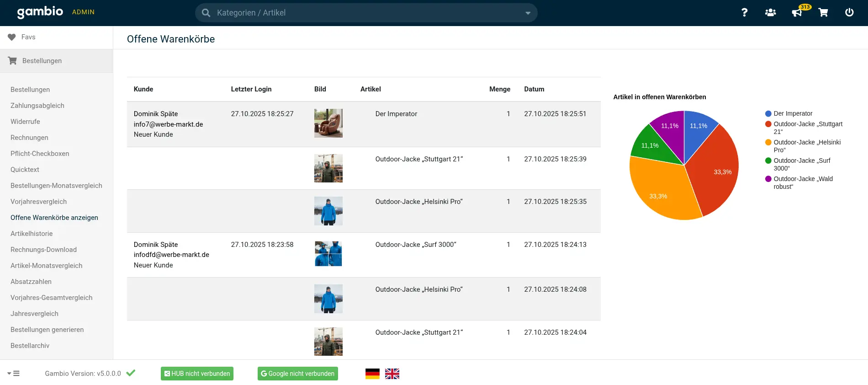Expand the search category dropdown arrow
This screenshot has width=868, height=385.
528,13
